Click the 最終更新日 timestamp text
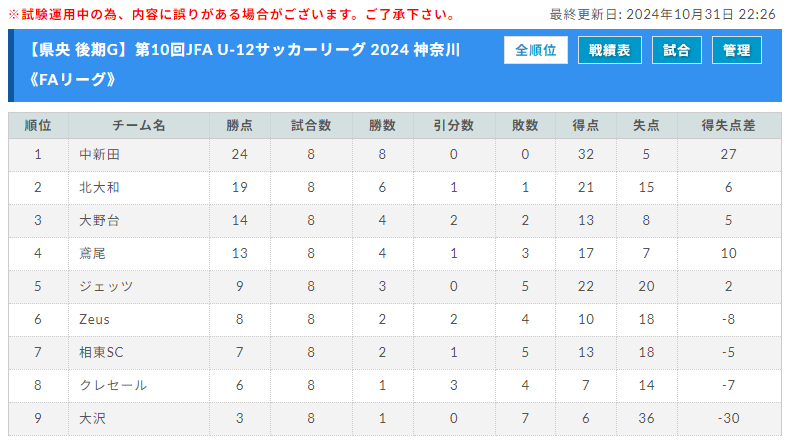Viewport: 789px width, 446px height. click(662, 14)
